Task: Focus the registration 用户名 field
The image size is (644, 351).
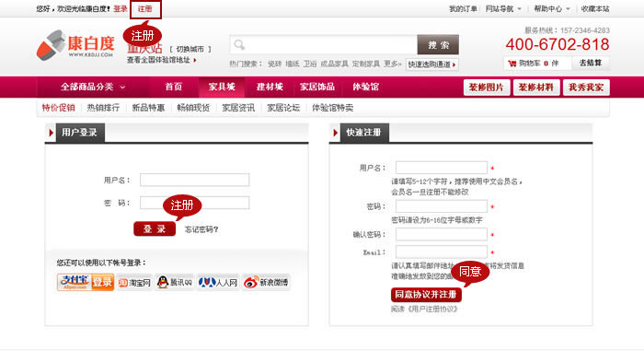Action: click(x=442, y=168)
